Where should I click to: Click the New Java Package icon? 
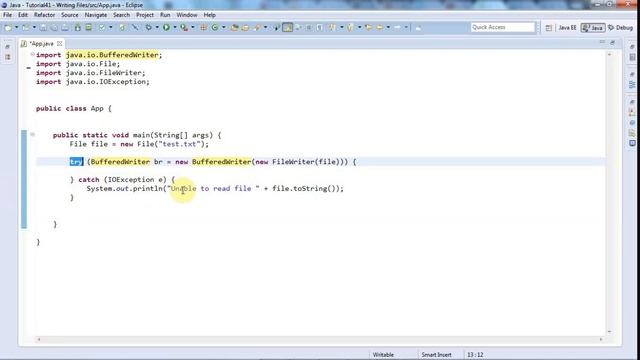203,28
